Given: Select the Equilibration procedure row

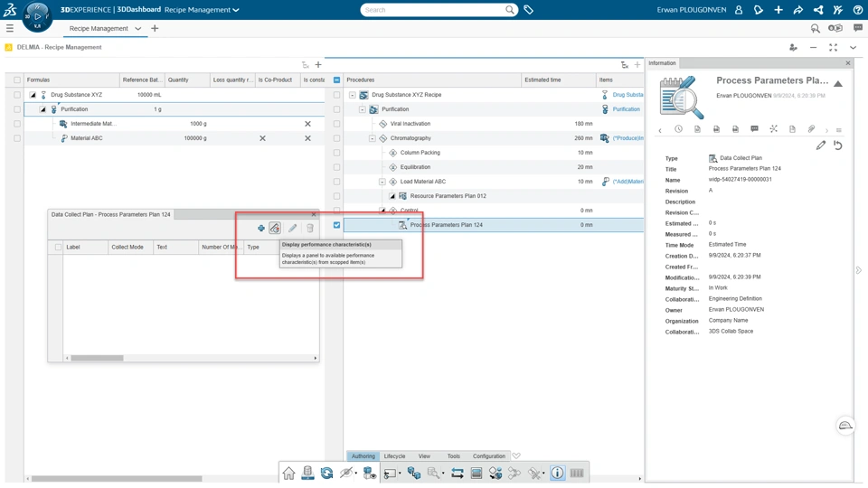Looking at the screenshot, I should point(494,167).
